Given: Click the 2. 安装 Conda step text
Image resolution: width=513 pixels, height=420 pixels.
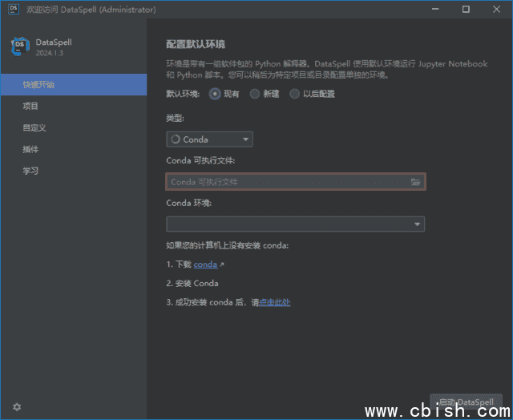Looking at the screenshot, I should click(192, 283).
